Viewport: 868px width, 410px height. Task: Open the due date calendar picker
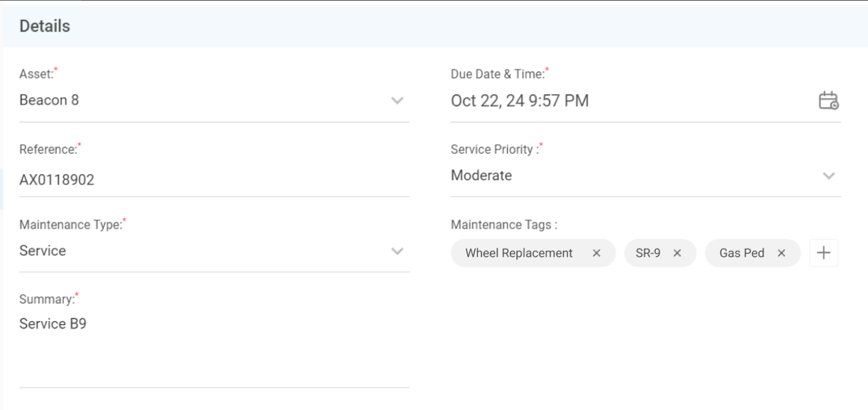[828, 101]
